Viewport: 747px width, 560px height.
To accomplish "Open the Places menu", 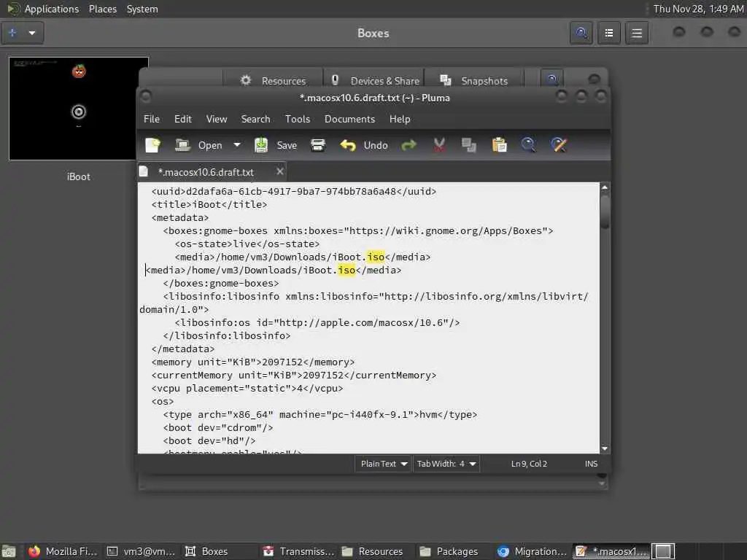I will 102,9.
